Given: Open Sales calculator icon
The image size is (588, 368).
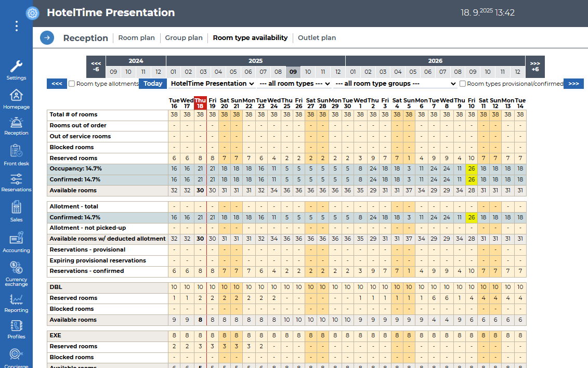Looking at the screenshot, I should point(16,207).
